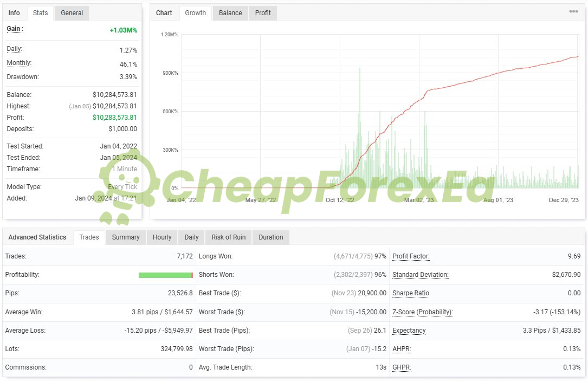Click the Standard Deviation label
Screen dimensions: 588x382
click(421, 275)
